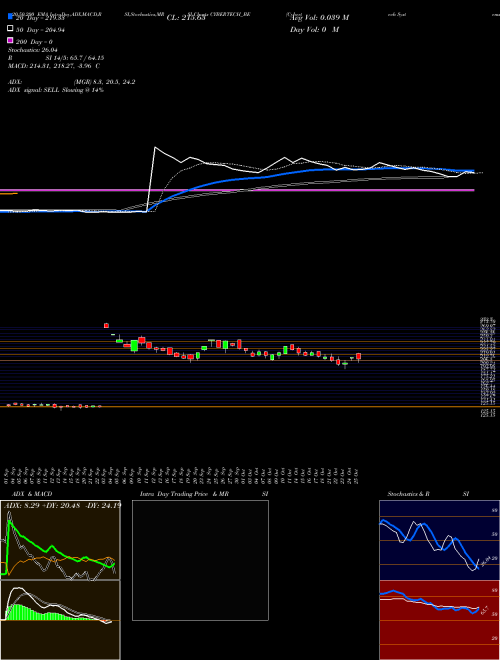Click the last red candlestick on the chart
Viewport: 500px width, 660px height.
point(359,357)
